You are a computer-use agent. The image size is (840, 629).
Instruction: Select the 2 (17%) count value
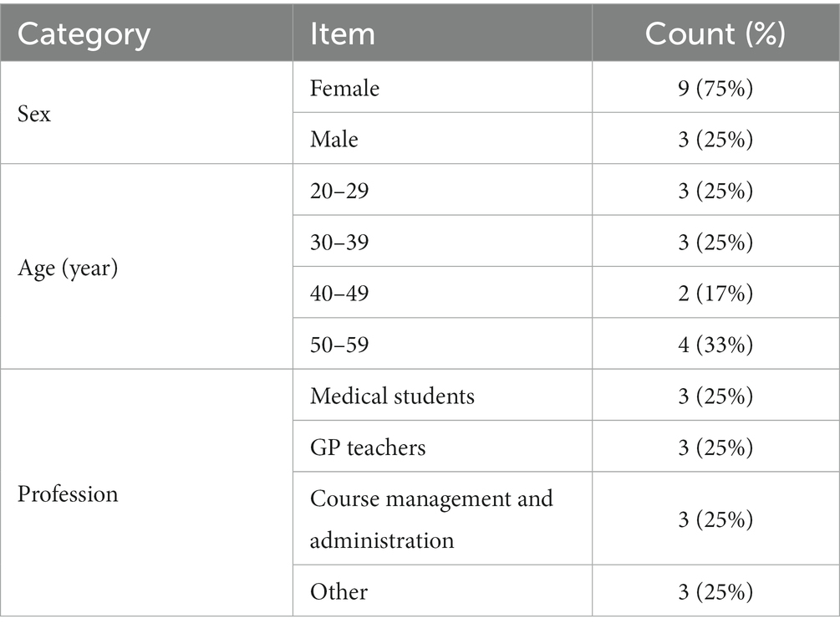715,293
